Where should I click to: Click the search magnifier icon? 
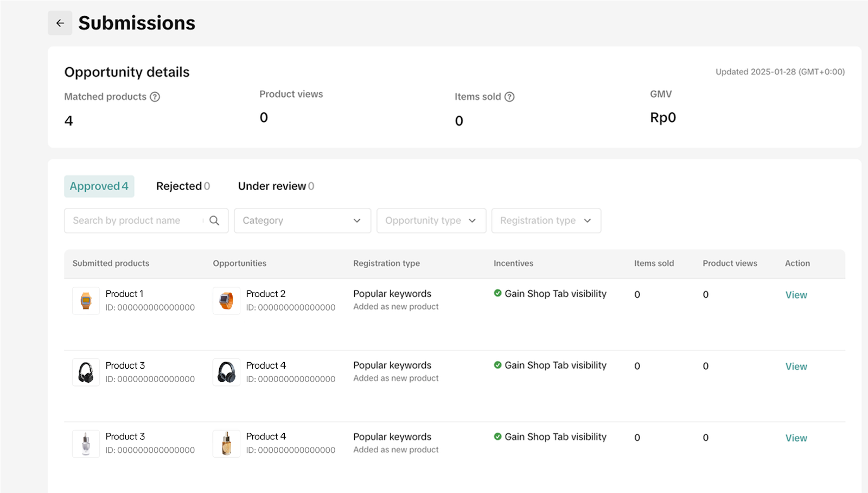pyautogui.click(x=214, y=220)
